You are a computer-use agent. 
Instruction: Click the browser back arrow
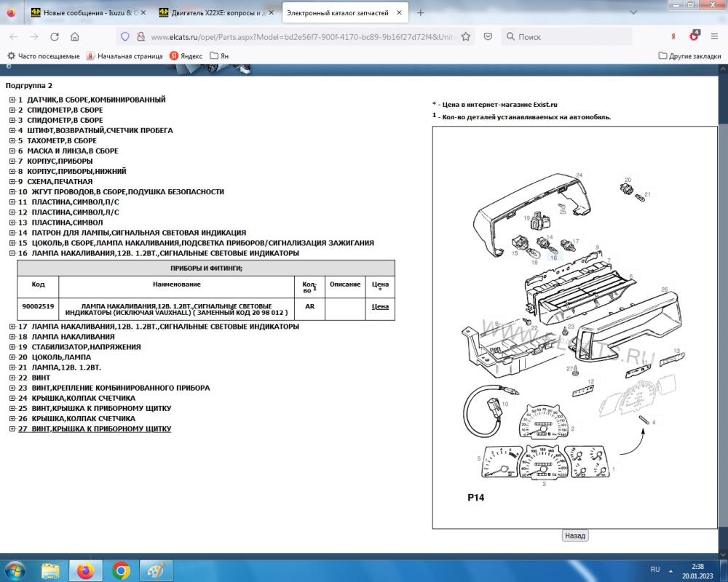13,36
